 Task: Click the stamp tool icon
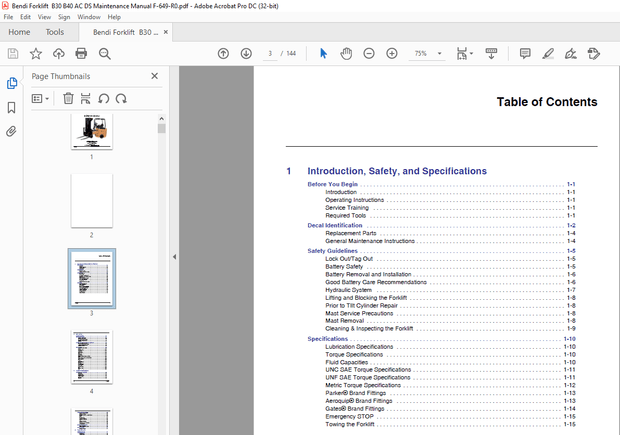pos(594,53)
